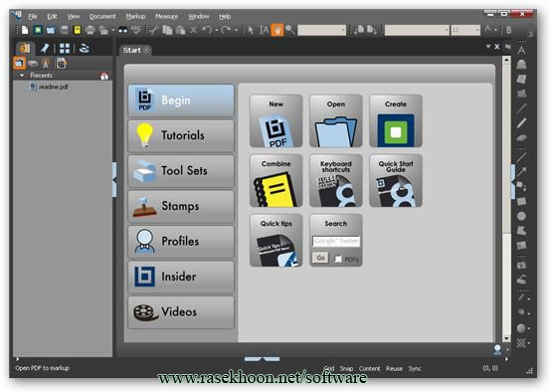This screenshot has height=392, width=551.
Task: Collapse the Recents tree section
Action: (x=22, y=76)
